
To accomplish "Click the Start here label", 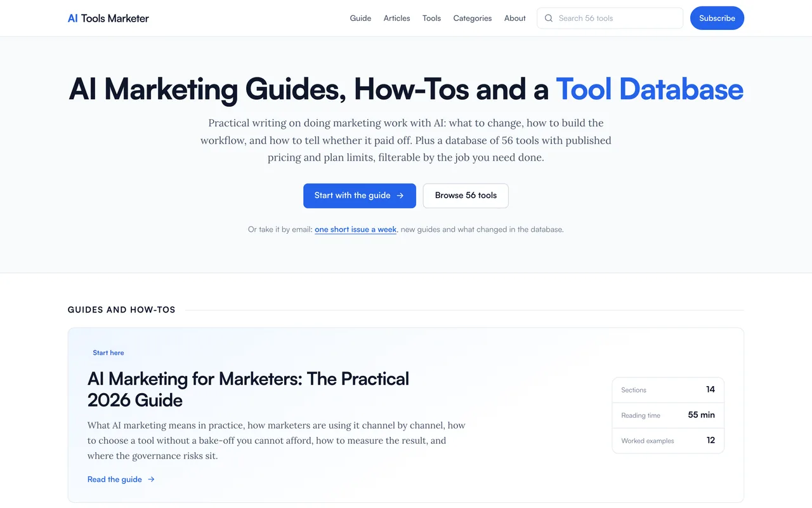I will click(108, 352).
